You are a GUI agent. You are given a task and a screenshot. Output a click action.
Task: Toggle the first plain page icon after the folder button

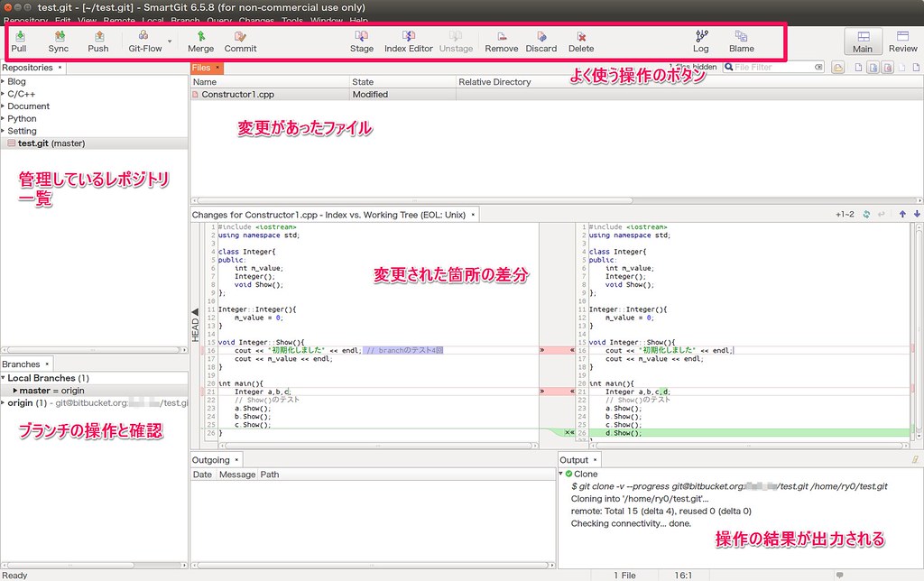(859, 68)
